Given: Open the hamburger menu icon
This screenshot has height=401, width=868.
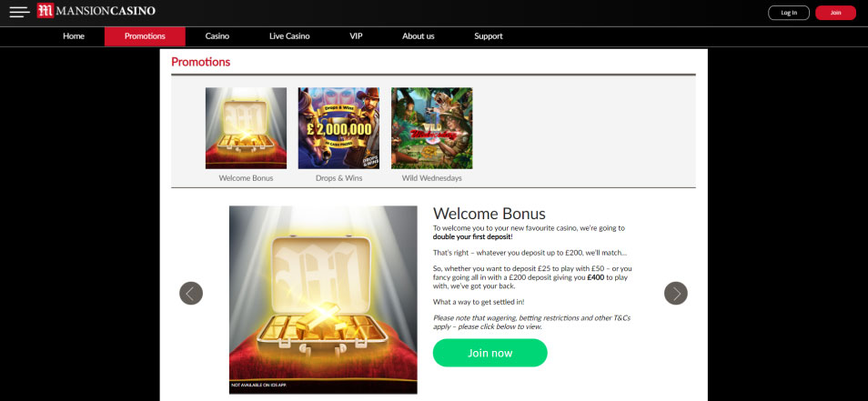Looking at the screenshot, I should coord(19,12).
